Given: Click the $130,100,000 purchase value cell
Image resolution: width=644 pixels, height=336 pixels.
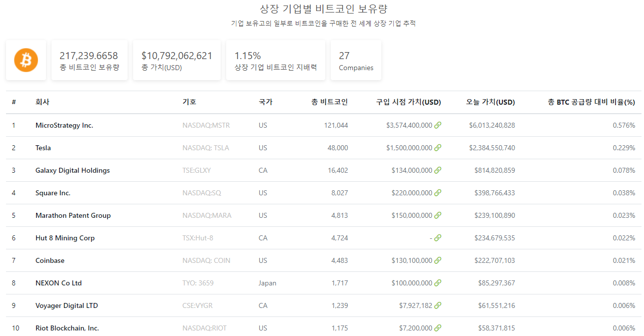Looking at the screenshot, I should [412, 260].
